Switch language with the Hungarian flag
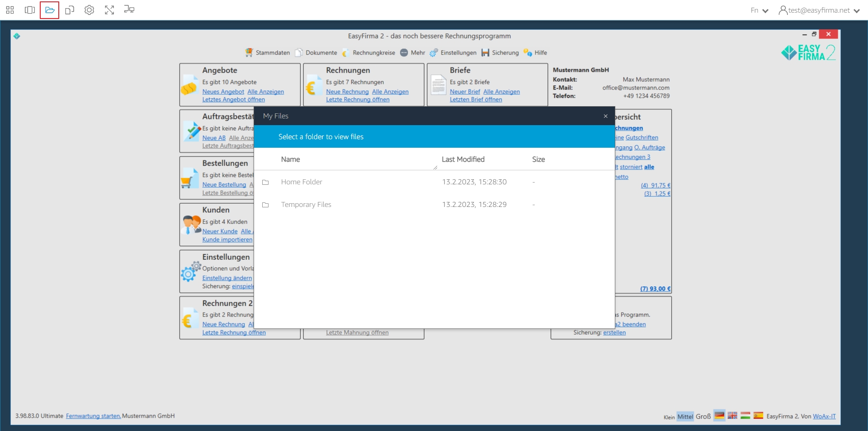 (x=745, y=416)
